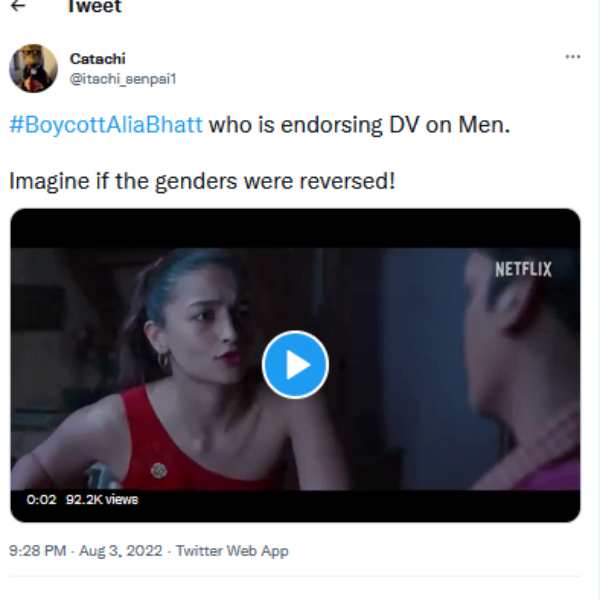This screenshot has width=600, height=600.
Task: Go back using the left arrow
Action: point(20,6)
